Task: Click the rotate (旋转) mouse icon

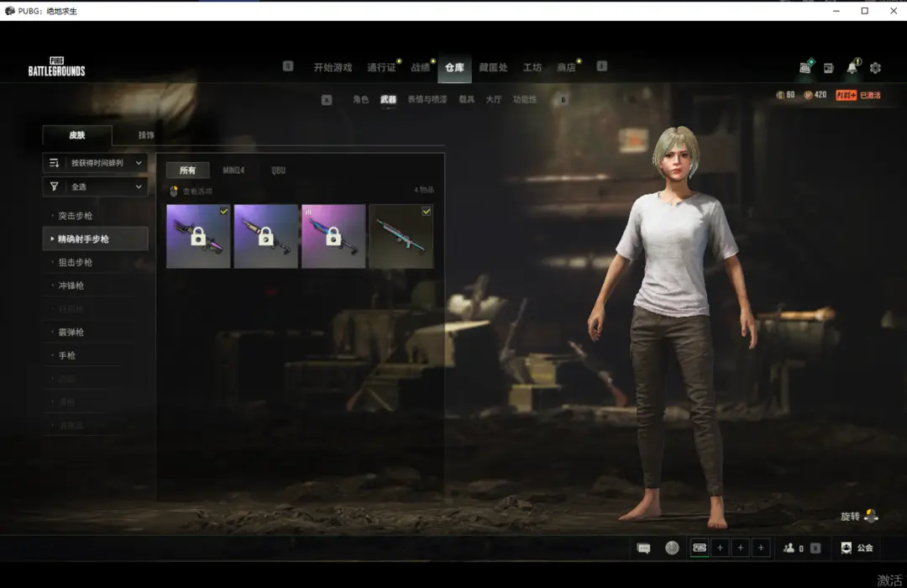Action: point(871,516)
